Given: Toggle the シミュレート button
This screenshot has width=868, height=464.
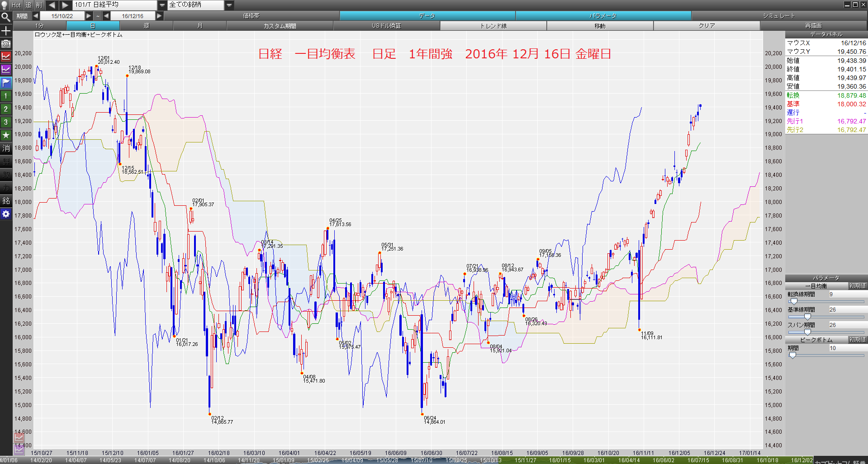Looking at the screenshot, I should [x=779, y=16].
